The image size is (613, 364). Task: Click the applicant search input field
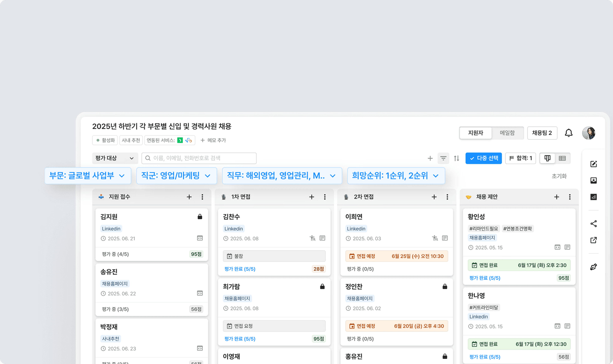coord(199,158)
